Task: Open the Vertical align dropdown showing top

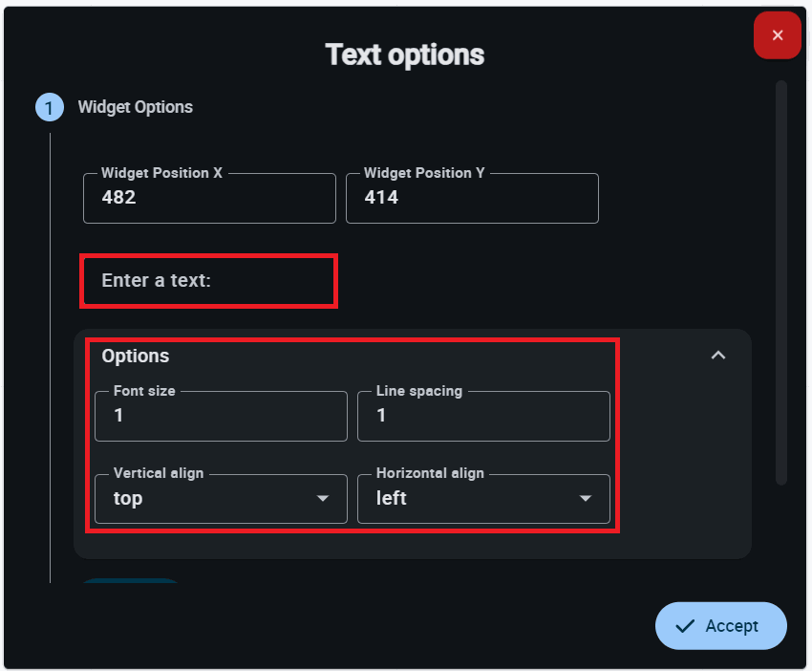Action: point(210,499)
